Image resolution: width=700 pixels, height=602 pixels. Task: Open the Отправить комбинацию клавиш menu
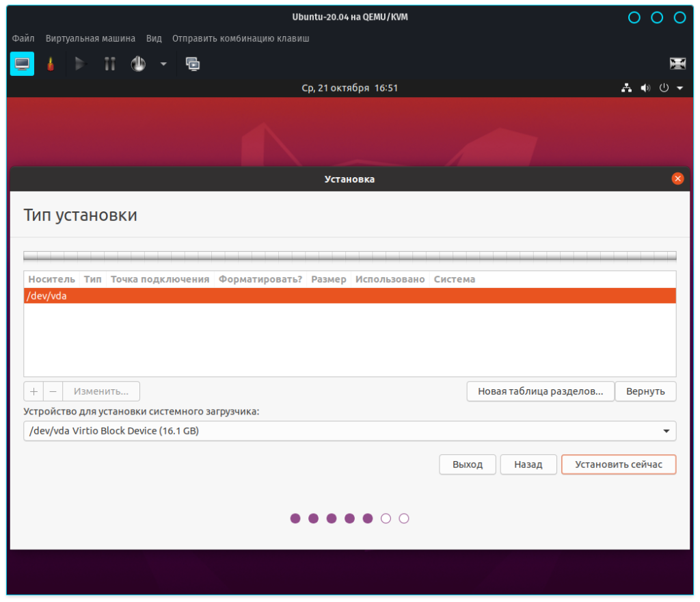pyautogui.click(x=241, y=38)
